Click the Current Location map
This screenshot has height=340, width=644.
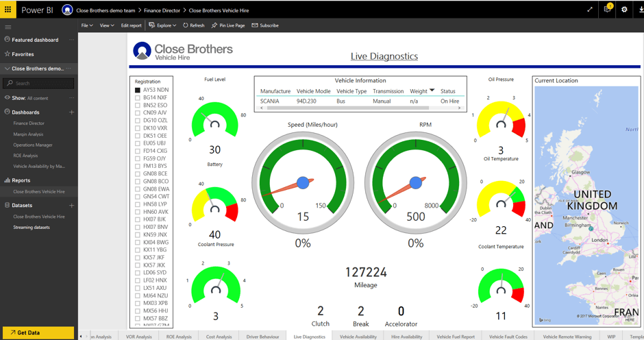click(x=588, y=204)
